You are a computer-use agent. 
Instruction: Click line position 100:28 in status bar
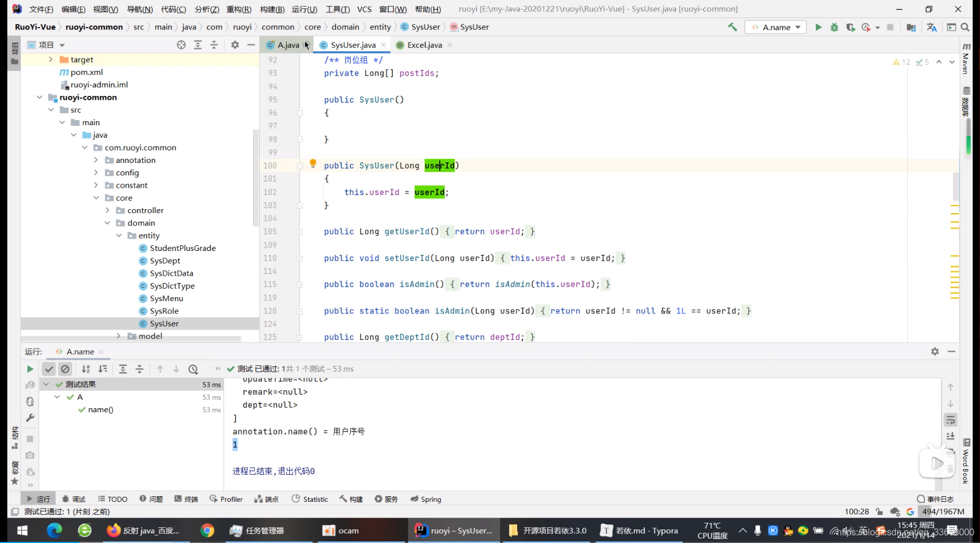(x=857, y=511)
